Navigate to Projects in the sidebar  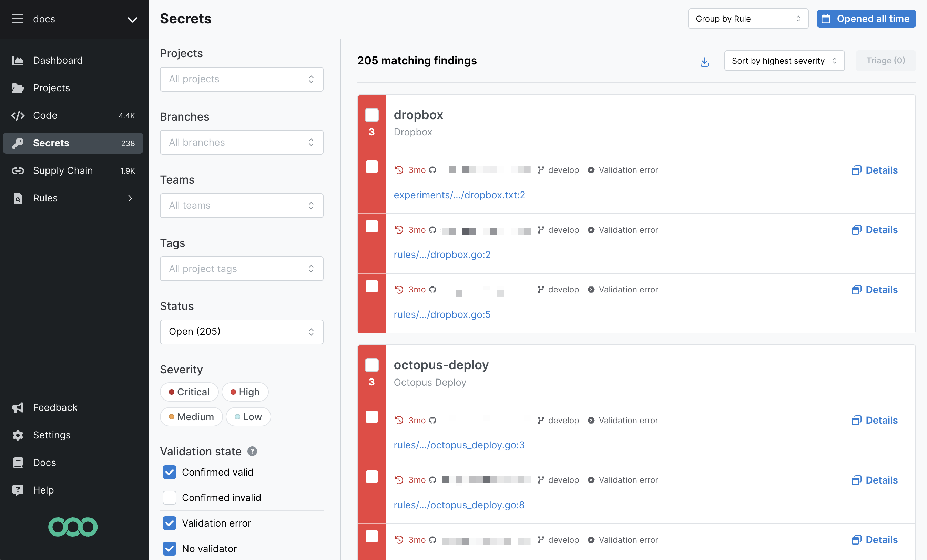click(51, 87)
